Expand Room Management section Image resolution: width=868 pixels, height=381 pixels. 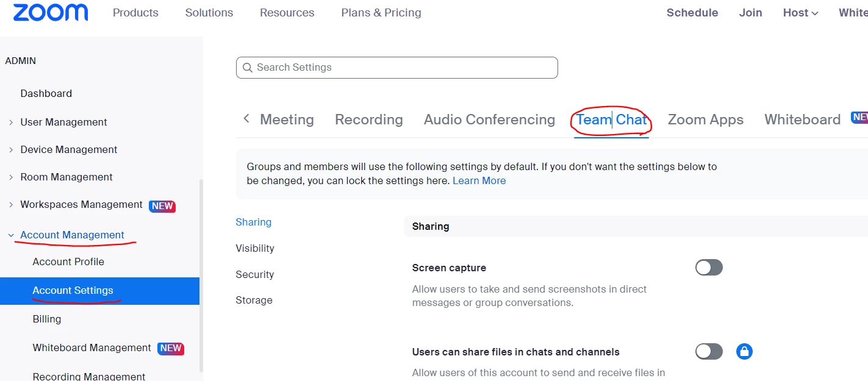tap(11, 177)
